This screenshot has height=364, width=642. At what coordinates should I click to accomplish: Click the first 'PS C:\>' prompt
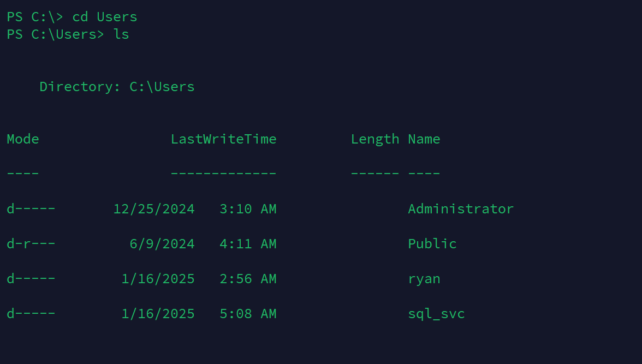point(35,17)
